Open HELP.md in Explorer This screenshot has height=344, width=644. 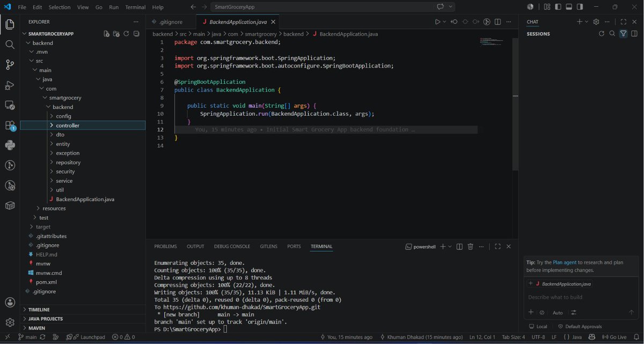point(46,254)
